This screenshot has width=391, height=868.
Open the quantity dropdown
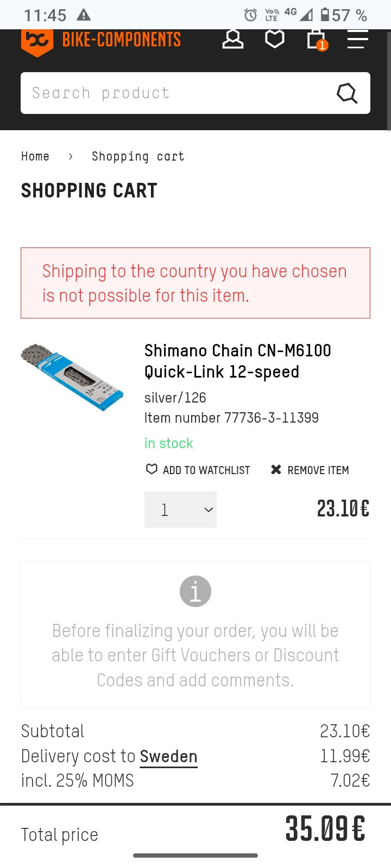click(x=180, y=509)
